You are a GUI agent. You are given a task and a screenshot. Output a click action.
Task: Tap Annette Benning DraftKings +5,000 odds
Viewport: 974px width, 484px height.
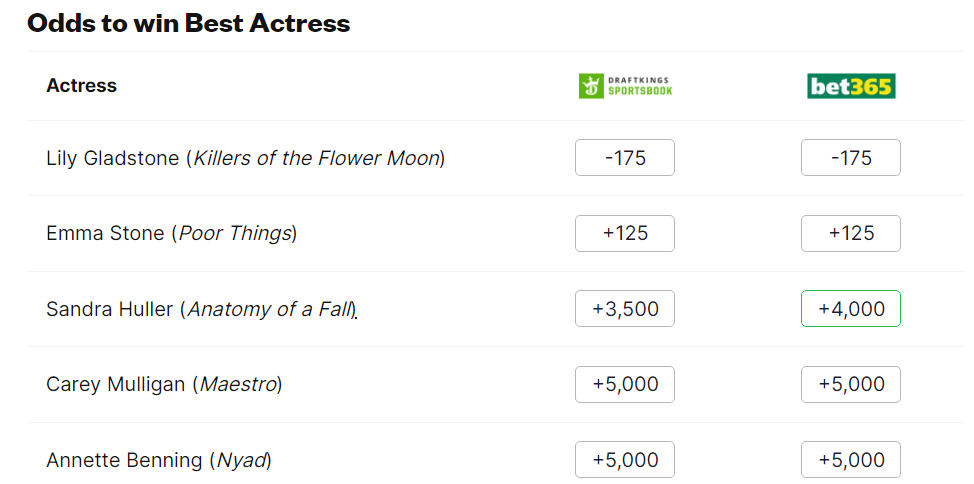click(x=625, y=460)
